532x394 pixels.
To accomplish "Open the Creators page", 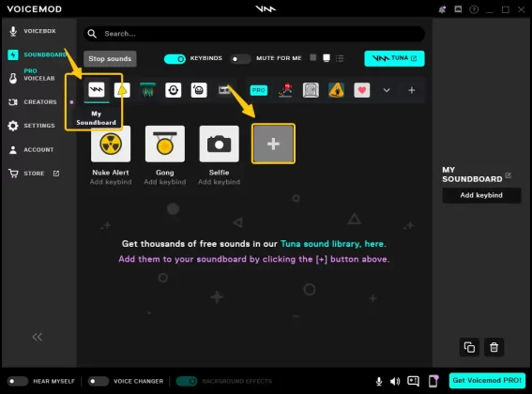I will (x=33, y=102).
